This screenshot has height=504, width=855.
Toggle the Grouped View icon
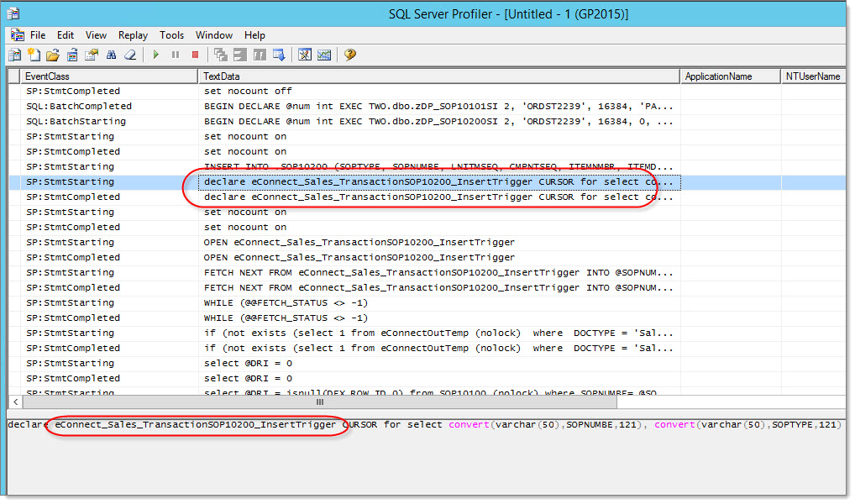[260, 55]
